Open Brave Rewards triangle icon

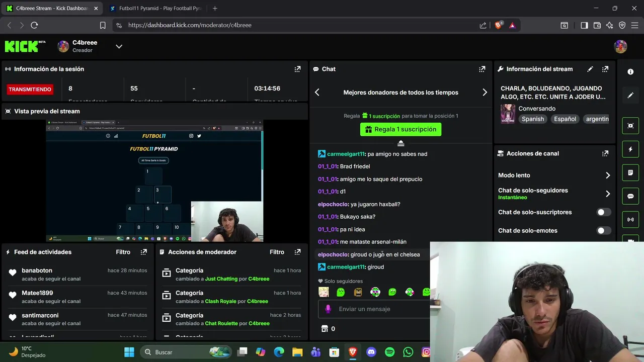tap(512, 25)
